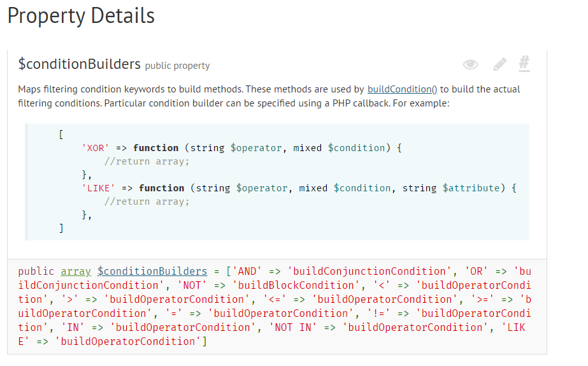The image size is (588, 366).
Task: Click the 'XOR' key in the example
Action: [x=96, y=148]
